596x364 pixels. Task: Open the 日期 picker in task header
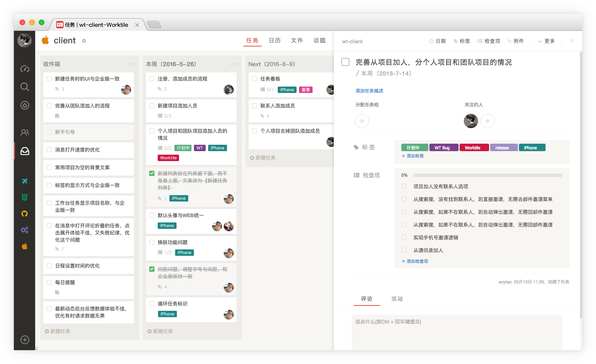pyautogui.click(x=438, y=41)
